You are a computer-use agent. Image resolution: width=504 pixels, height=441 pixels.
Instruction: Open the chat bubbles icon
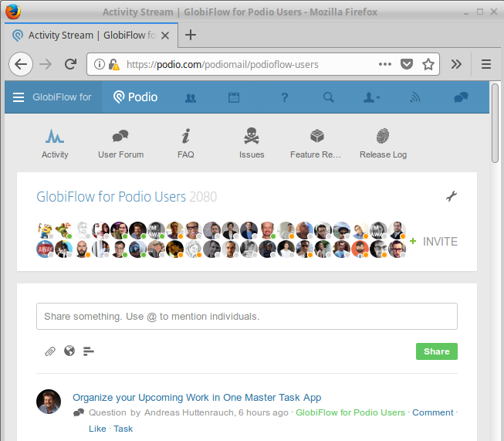pos(461,97)
